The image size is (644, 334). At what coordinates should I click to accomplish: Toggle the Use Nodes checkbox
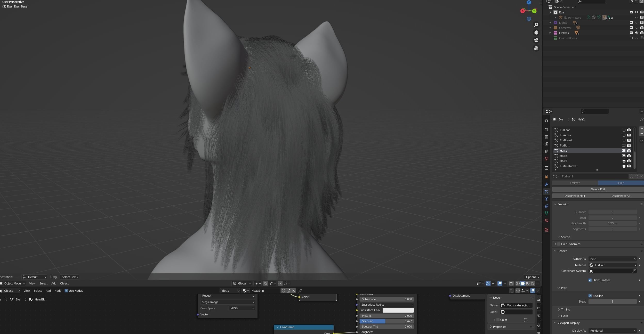click(x=66, y=291)
